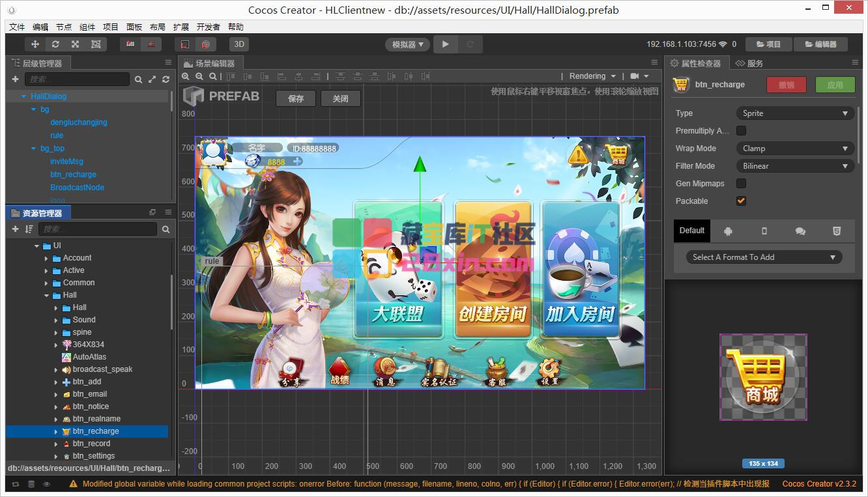Open the Rendering dropdown in scene editor
868x497 pixels.
point(592,76)
